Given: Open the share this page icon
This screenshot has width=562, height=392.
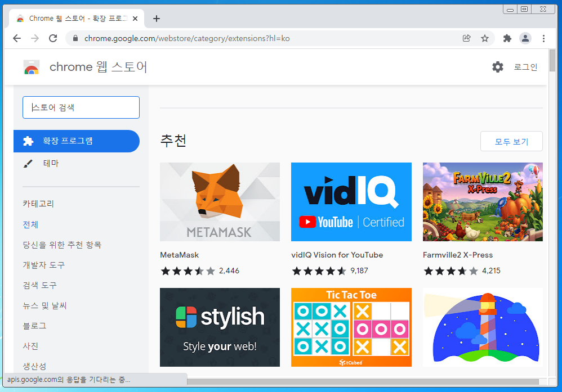Looking at the screenshot, I should (466, 38).
